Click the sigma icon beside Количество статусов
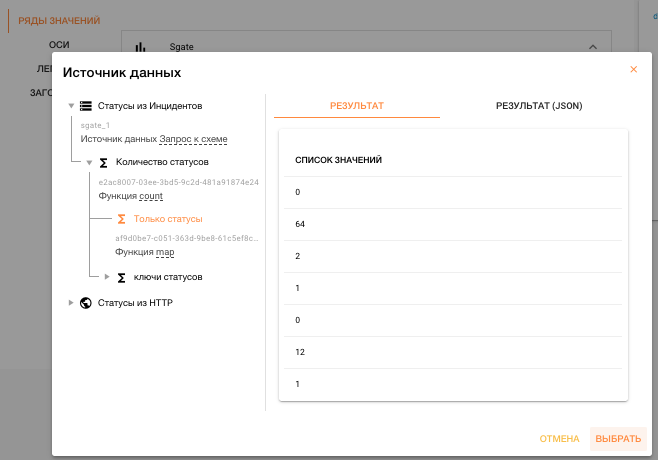 click(103, 162)
